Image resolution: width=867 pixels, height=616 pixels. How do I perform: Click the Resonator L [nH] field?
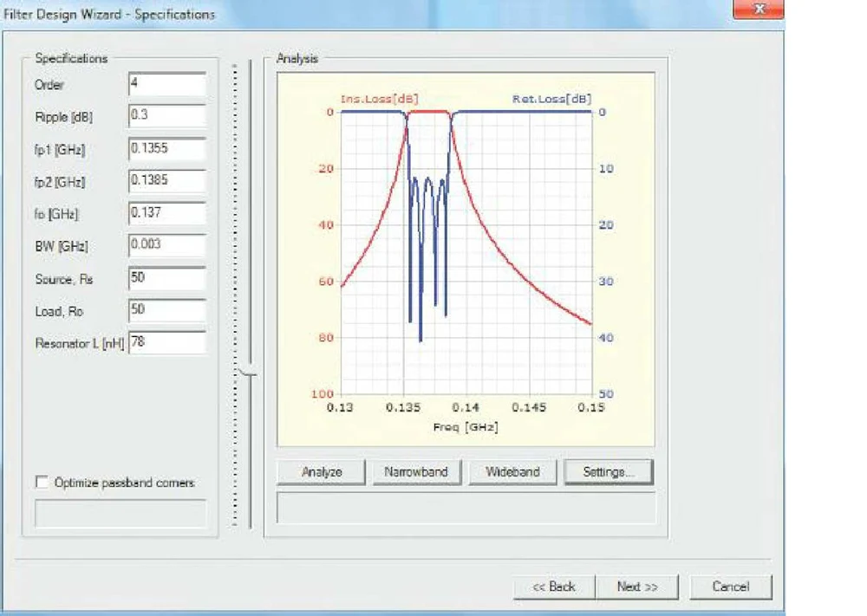click(x=167, y=342)
